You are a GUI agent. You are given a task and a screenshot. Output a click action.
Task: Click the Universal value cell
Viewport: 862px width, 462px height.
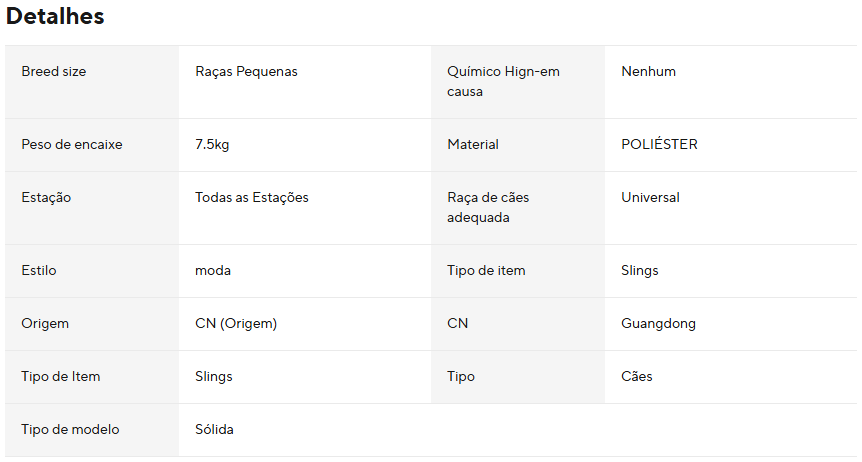[731, 208]
